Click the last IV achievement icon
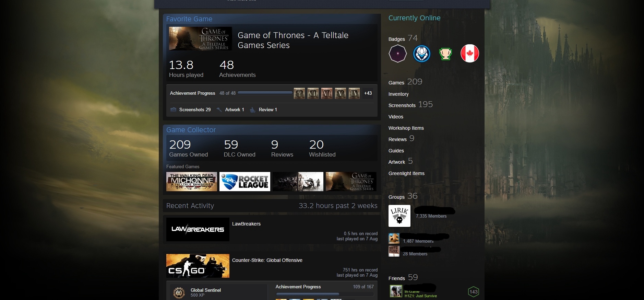The image size is (644, 300). point(354,93)
